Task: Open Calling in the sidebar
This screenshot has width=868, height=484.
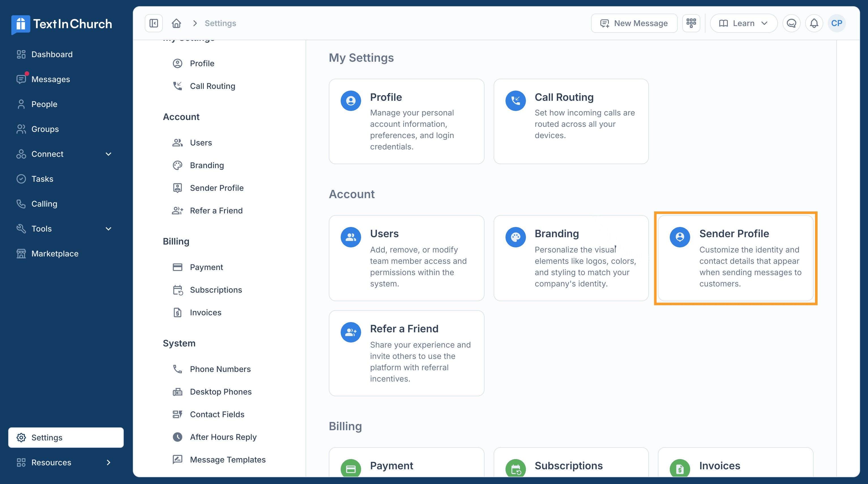Action: point(66,204)
